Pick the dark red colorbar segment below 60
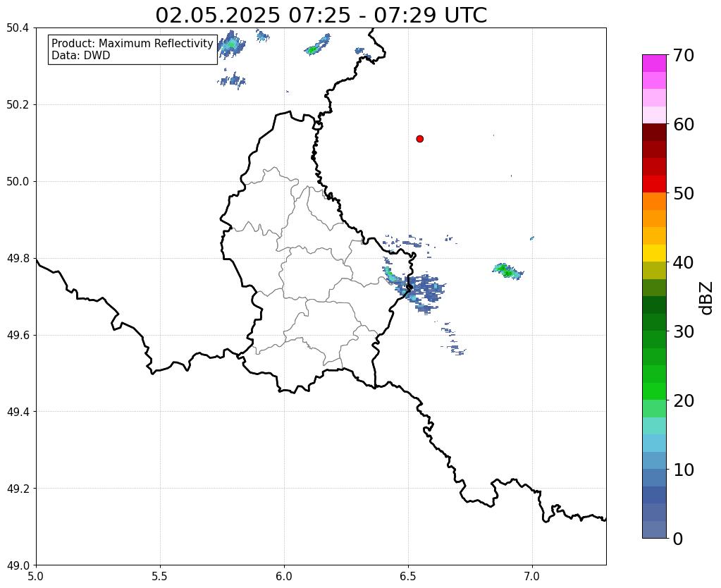This screenshot has height=588, width=721. [x=654, y=133]
